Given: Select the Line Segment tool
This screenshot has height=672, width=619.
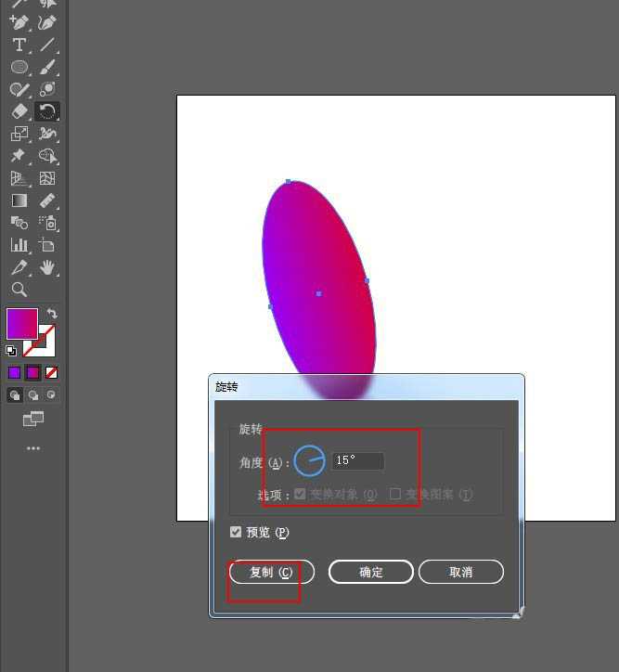Looking at the screenshot, I should [x=47, y=45].
